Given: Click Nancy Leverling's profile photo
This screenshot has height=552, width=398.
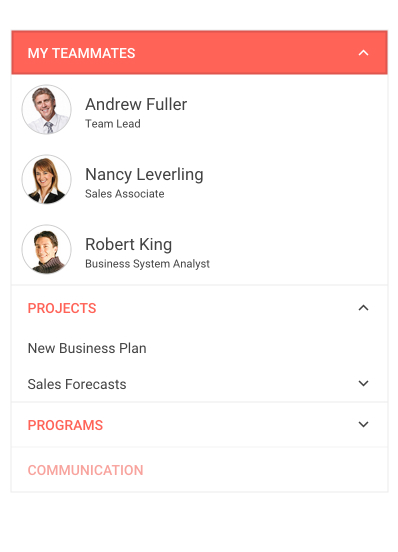Looking at the screenshot, I should coord(46,180).
